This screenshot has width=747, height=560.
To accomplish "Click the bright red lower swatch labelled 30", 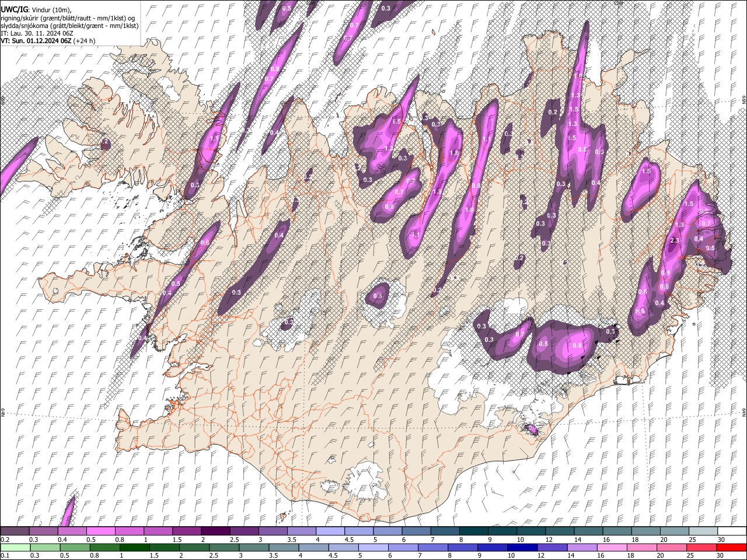I will (731, 548).
